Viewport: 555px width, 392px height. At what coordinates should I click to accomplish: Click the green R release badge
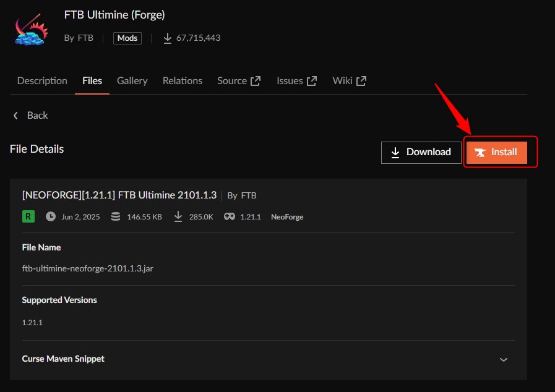click(28, 216)
